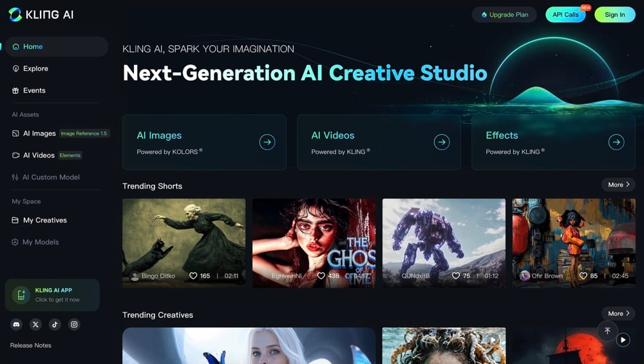644x364 pixels.
Task: Click the AI Custom Model sliders icon
Action: click(15, 177)
